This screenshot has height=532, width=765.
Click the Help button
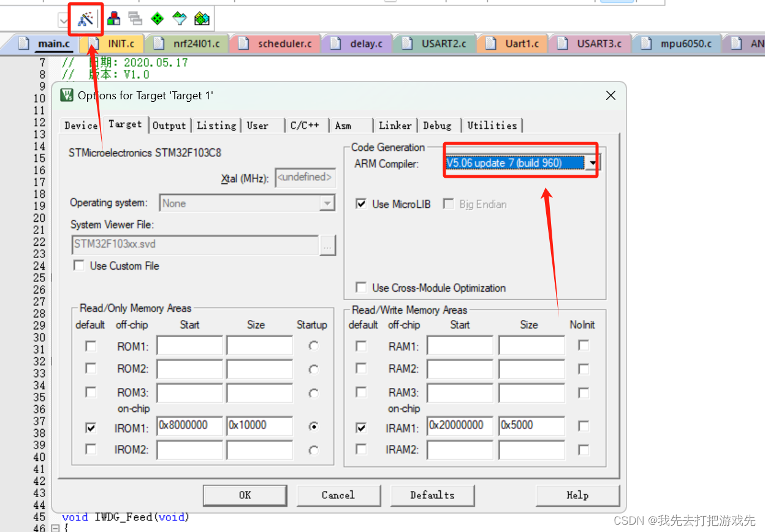pyautogui.click(x=577, y=495)
